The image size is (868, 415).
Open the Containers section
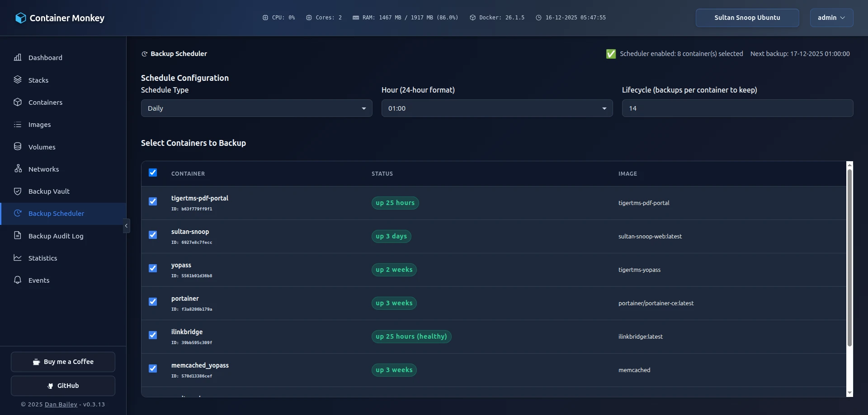(46, 102)
